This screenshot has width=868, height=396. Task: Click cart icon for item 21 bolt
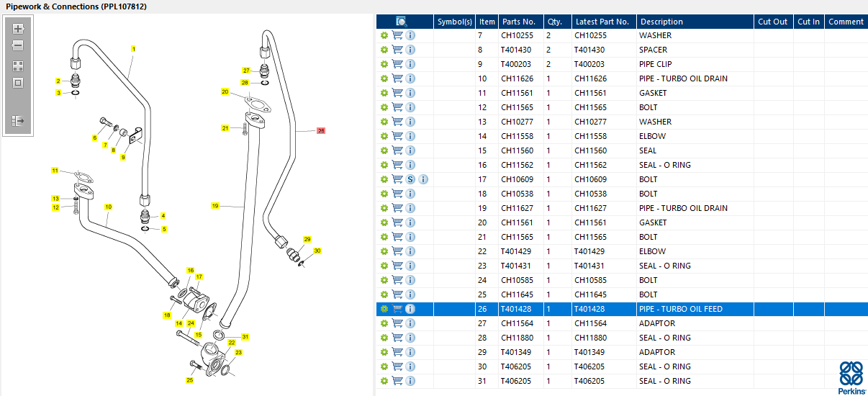tap(397, 237)
